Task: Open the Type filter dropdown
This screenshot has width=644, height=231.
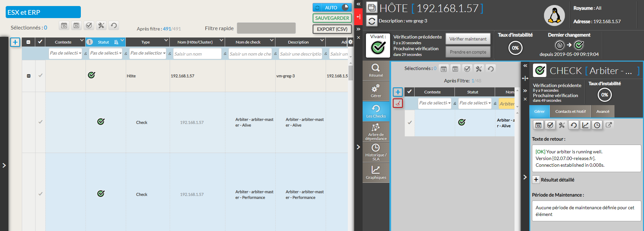Action: [148, 53]
